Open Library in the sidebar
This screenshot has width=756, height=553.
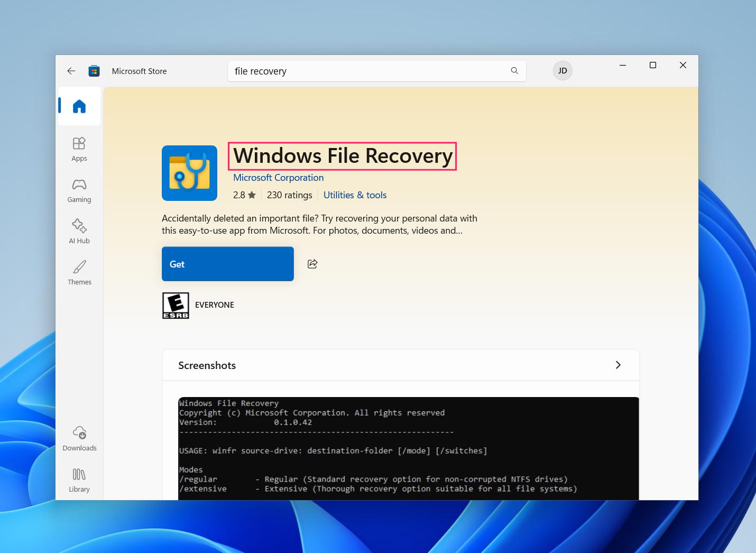pyautogui.click(x=79, y=480)
